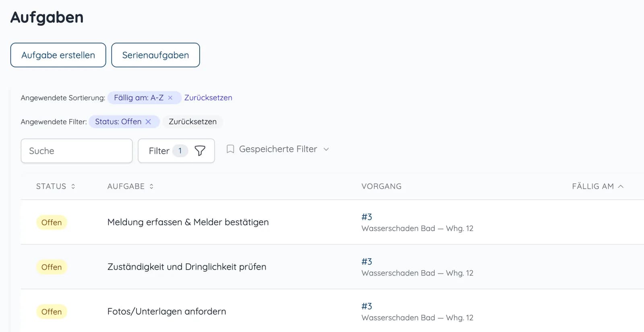Sort by the STATUS column arrows
This screenshot has width=644, height=332.
tap(73, 186)
